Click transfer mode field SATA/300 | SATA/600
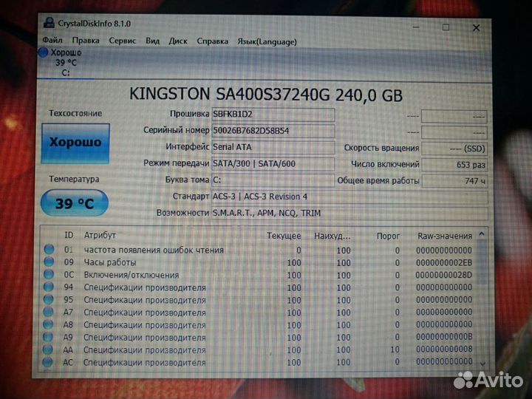532x399 pixels. pos(273,163)
